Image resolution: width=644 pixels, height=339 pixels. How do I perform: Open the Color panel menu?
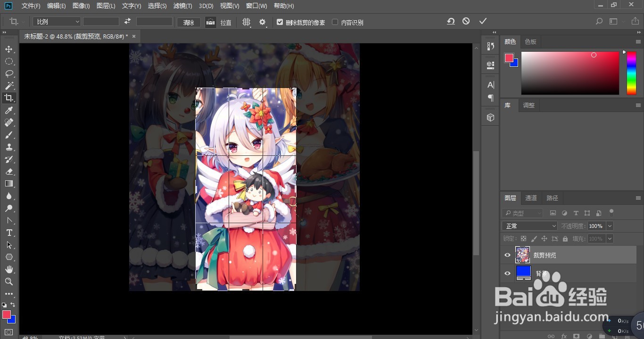click(x=638, y=42)
